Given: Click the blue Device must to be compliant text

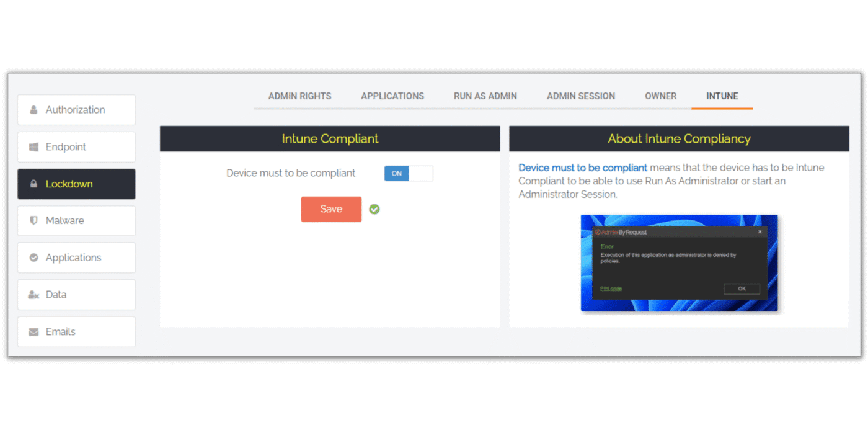Looking at the screenshot, I should pyautogui.click(x=582, y=168).
